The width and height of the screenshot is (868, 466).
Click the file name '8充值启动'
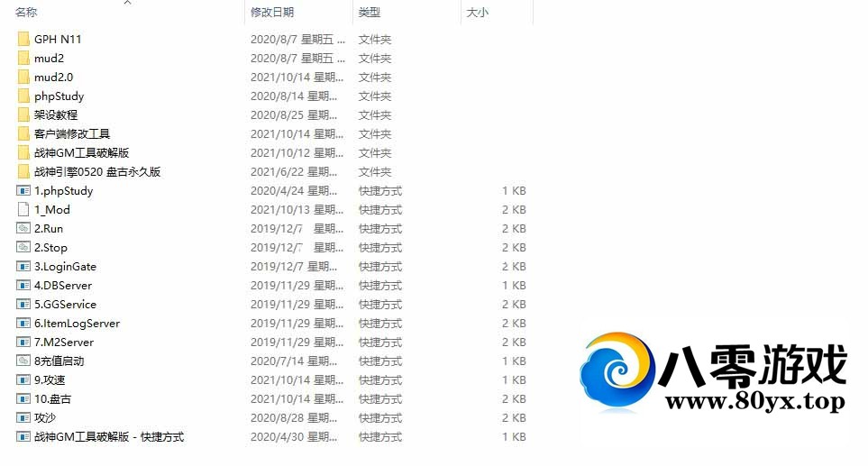pos(59,361)
